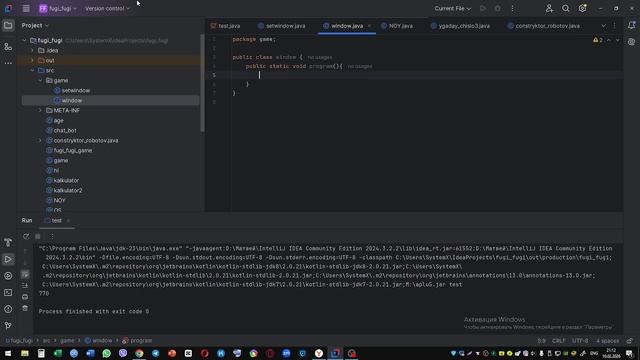Image resolution: width=640 pixels, height=360 pixels.
Task: Switch to setwindow.java tab
Action: coord(282,26)
